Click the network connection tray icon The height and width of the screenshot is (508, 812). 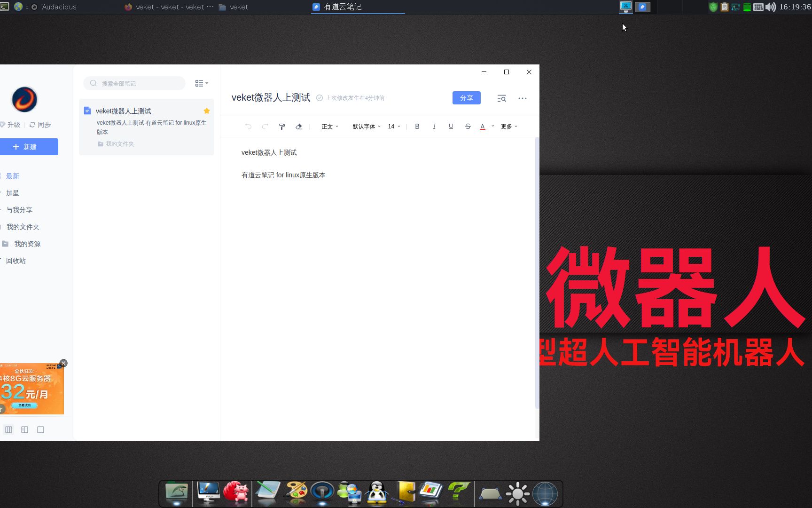point(736,7)
